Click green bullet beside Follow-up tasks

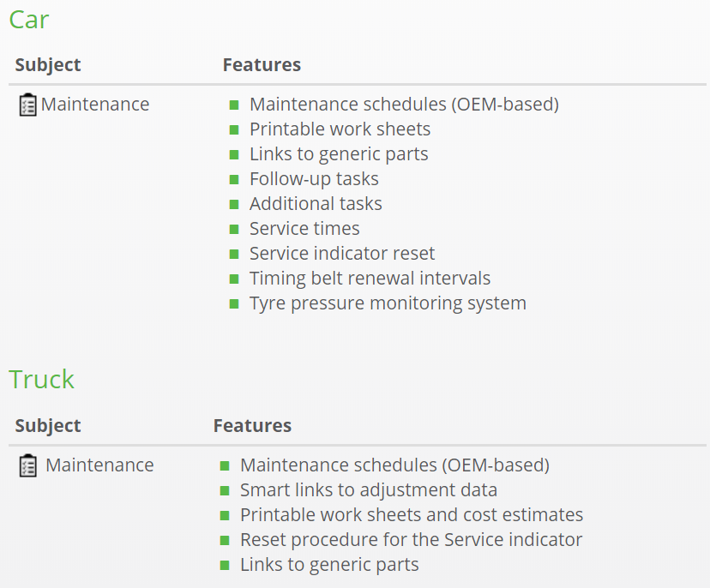(x=234, y=180)
